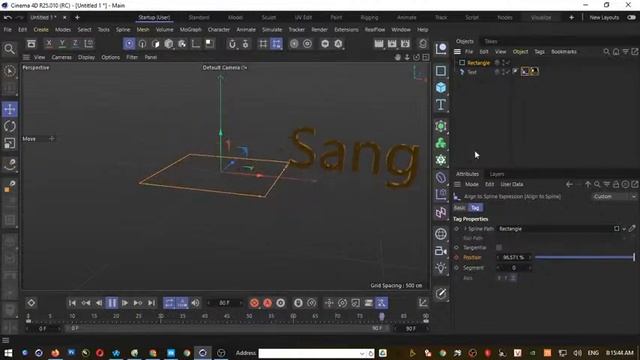Expand the Spline Path parameter arrow
640x360 pixels.
(x=465, y=229)
